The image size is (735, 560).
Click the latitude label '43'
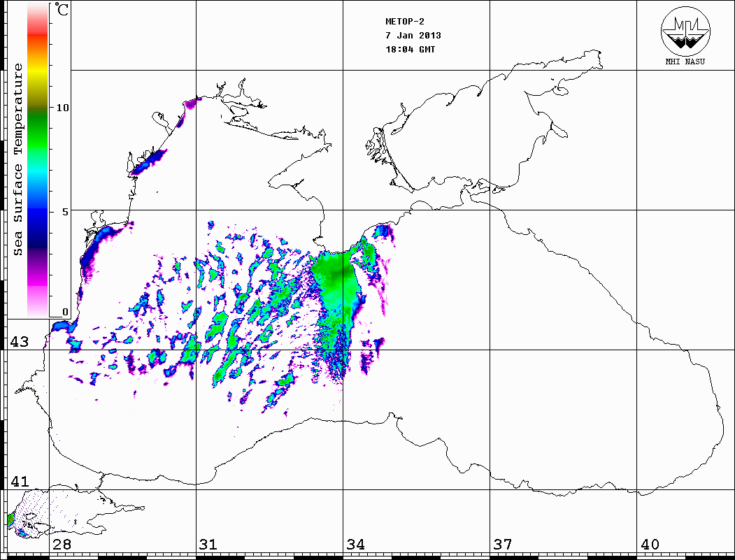coord(20,342)
